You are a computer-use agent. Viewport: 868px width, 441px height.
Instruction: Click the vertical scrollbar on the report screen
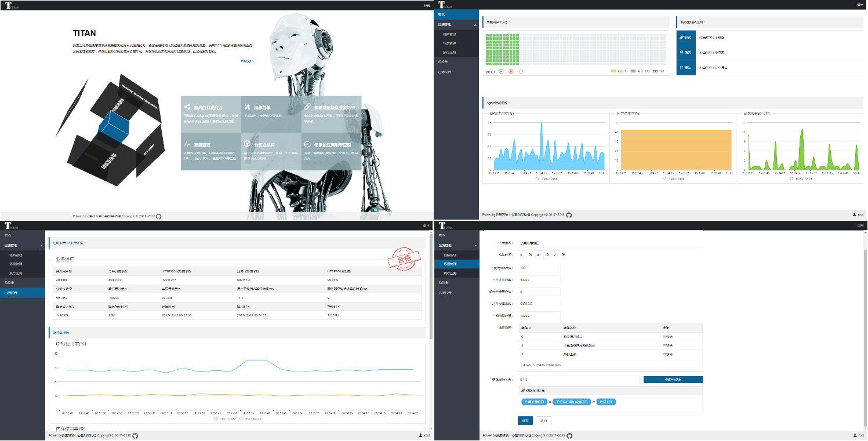(430, 286)
